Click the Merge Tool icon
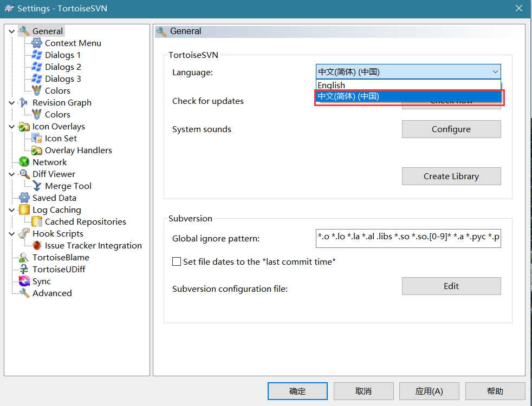Viewport: 532px width, 406px height. coord(37,186)
